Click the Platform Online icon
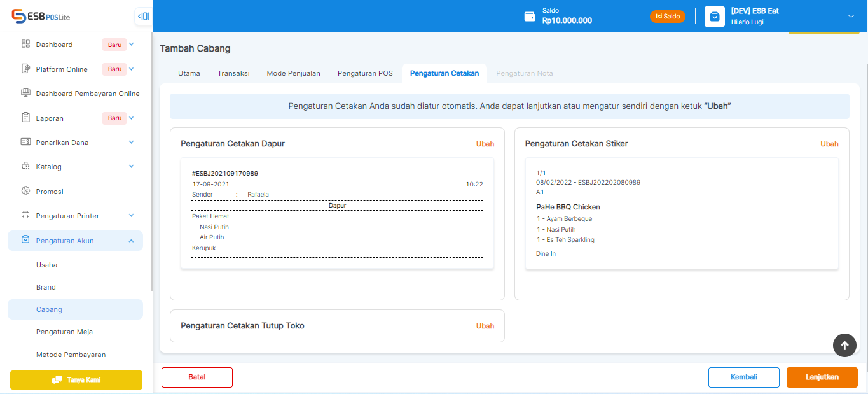Image resolution: width=868 pixels, height=394 pixels. tap(25, 69)
